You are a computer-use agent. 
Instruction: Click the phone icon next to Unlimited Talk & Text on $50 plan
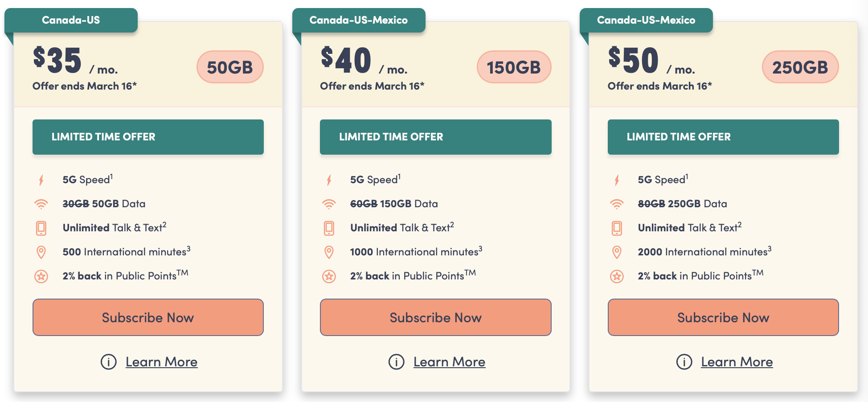tap(617, 228)
